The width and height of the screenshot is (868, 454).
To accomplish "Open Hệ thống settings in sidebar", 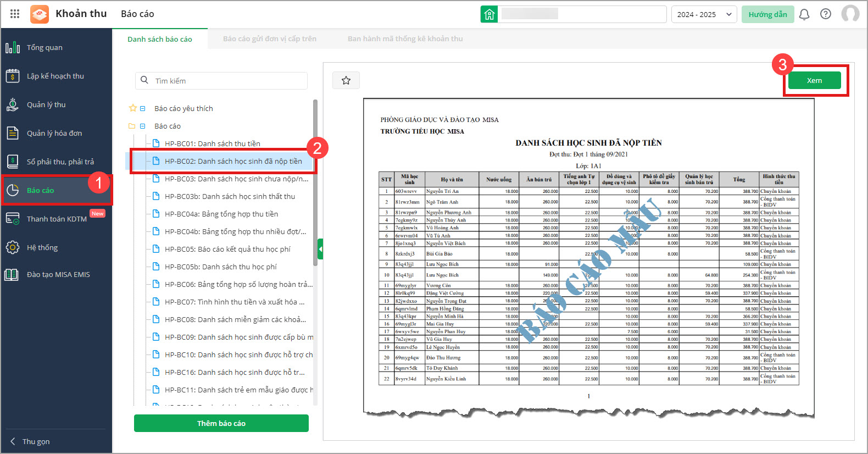I will 42,248.
